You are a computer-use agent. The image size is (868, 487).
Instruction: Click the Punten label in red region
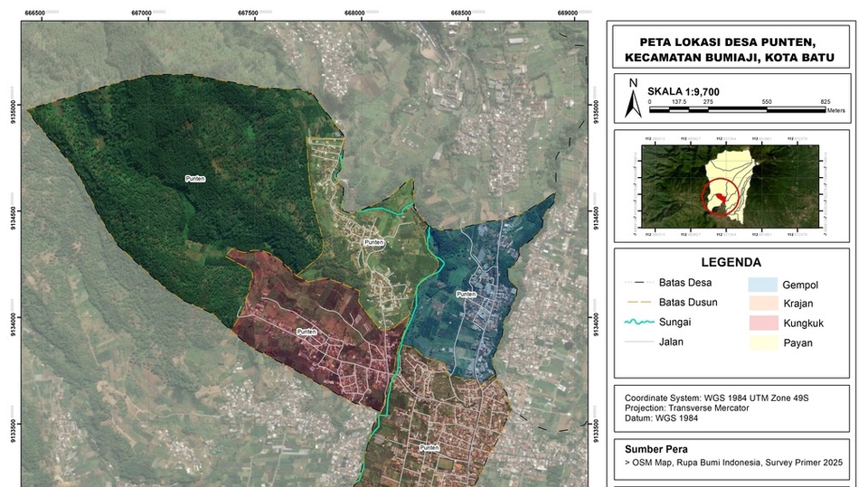point(307,332)
